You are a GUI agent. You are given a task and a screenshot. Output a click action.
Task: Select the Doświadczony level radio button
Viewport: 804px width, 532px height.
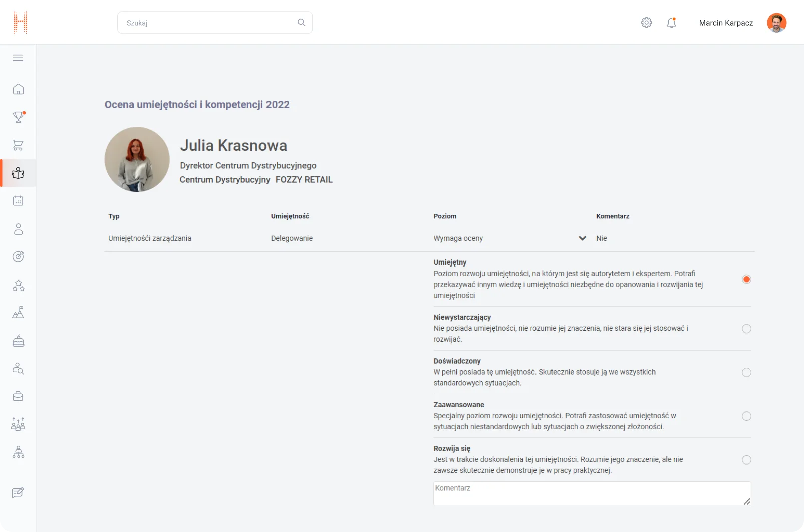click(x=746, y=372)
